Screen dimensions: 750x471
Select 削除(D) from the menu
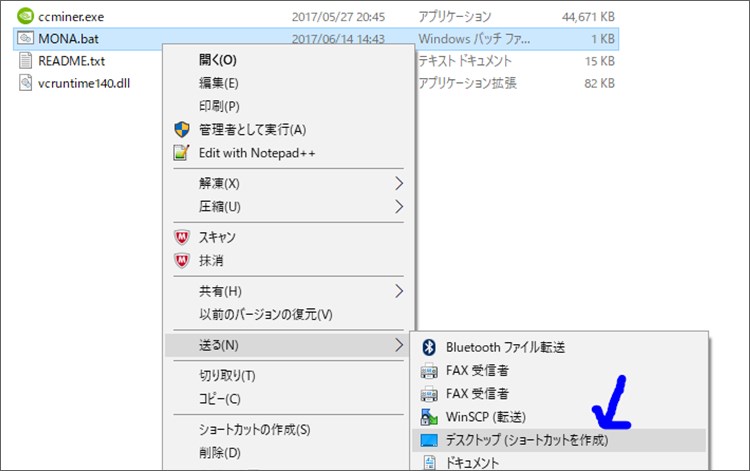220,452
